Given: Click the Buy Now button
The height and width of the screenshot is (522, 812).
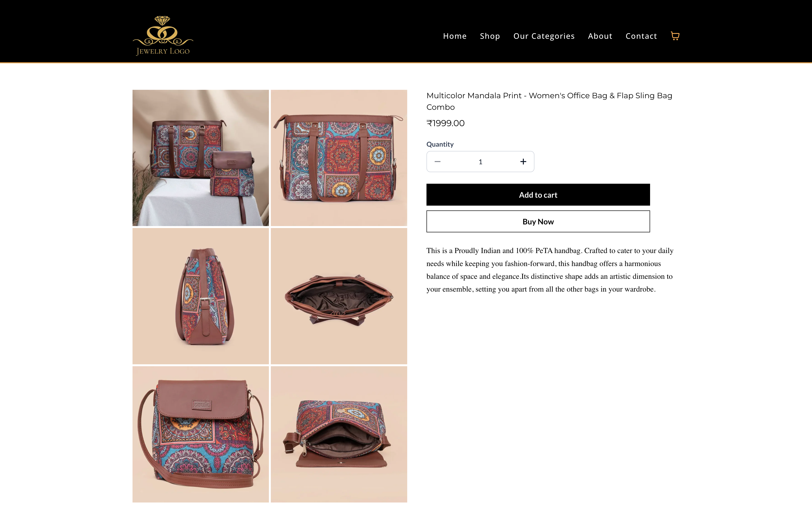Looking at the screenshot, I should [x=538, y=222].
